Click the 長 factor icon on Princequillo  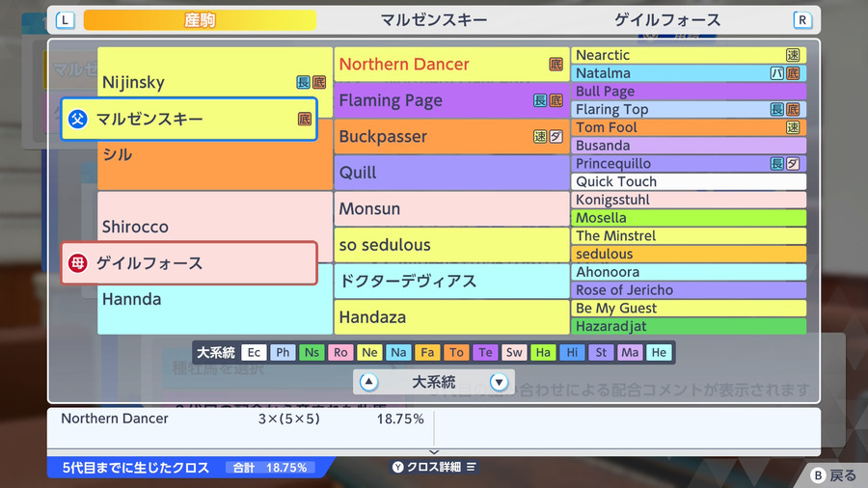(x=777, y=163)
